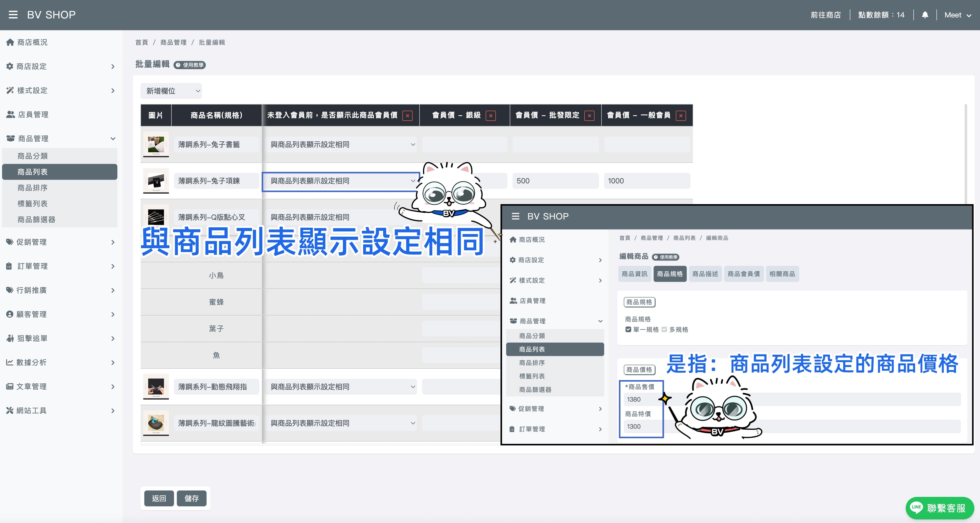Image resolution: width=980 pixels, height=523 pixels.
Task: Click the 樣式設定 magic wand icon
Action: coord(10,90)
